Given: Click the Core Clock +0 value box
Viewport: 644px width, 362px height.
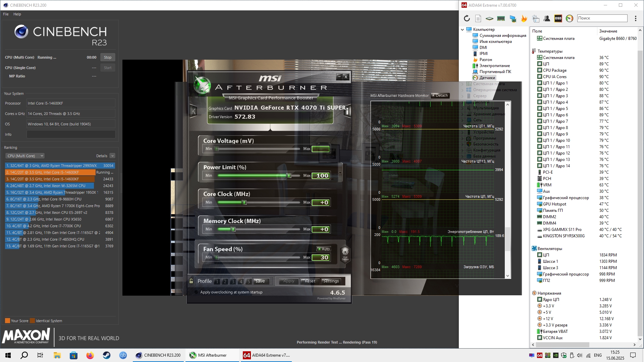Looking at the screenshot, I should point(321,202).
